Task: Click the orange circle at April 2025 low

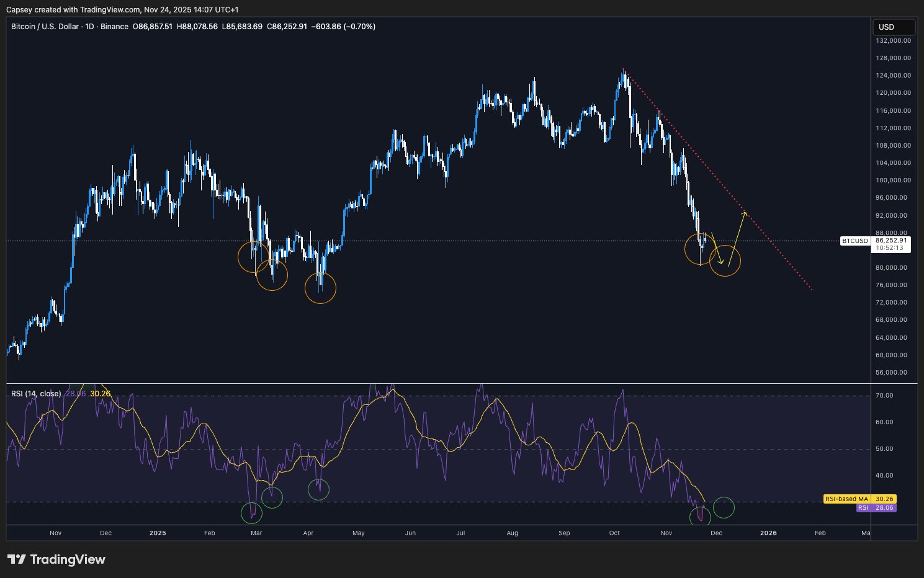Action: click(320, 288)
